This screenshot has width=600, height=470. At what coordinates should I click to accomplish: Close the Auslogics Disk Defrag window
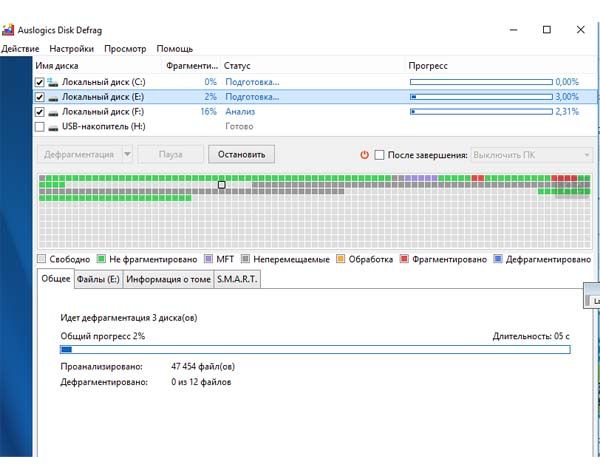(580, 30)
